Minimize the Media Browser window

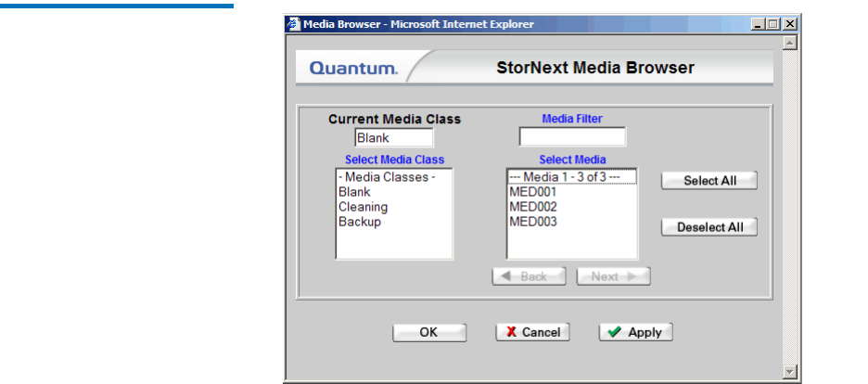tap(758, 24)
